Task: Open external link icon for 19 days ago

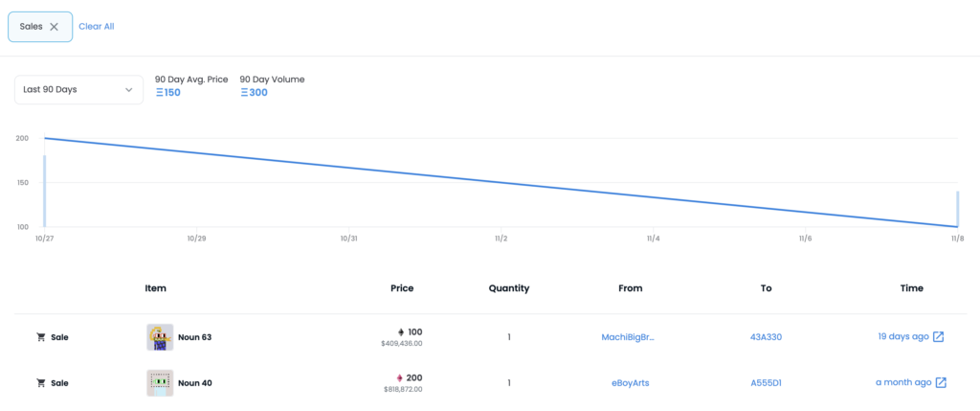Action: [x=940, y=336]
